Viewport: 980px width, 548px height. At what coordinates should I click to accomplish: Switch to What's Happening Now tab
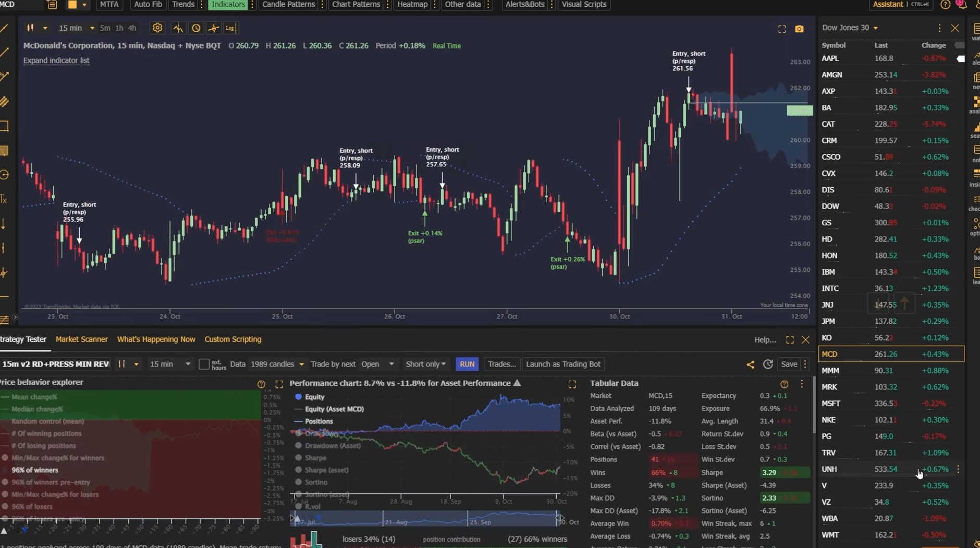tap(156, 339)
